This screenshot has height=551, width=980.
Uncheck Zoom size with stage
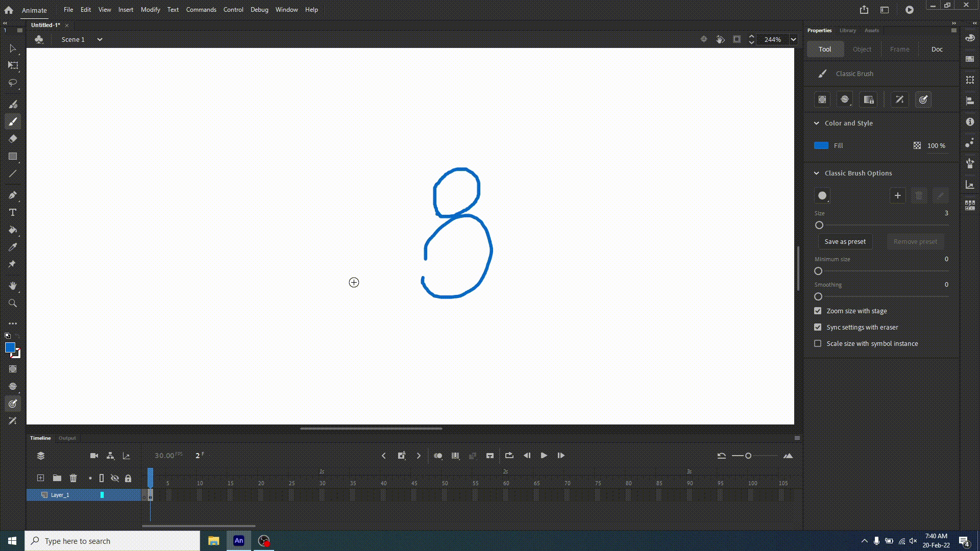pos(818,311)
